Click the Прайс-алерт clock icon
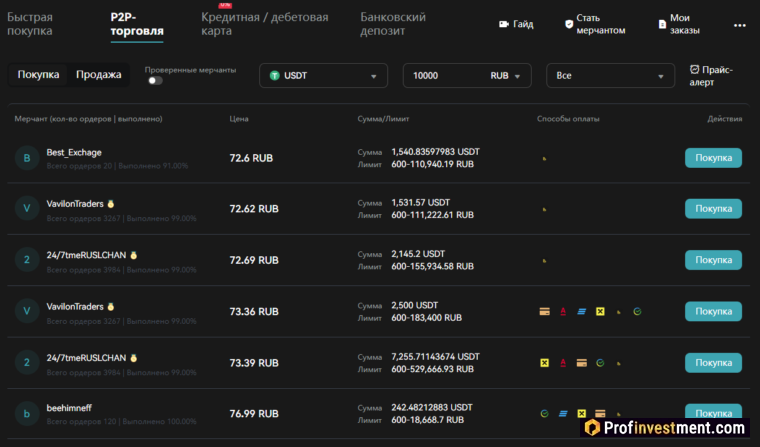The image size is (760, 447). tap(695, 69)
